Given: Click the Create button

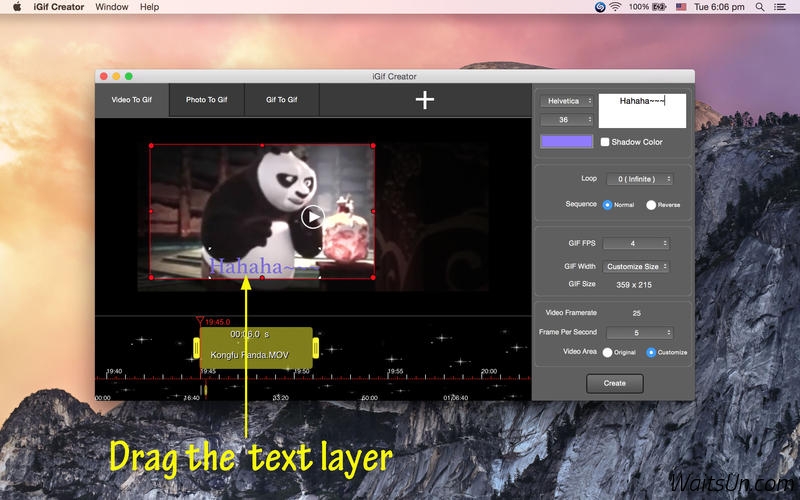Looking at the screenshot, I should 615,383.
